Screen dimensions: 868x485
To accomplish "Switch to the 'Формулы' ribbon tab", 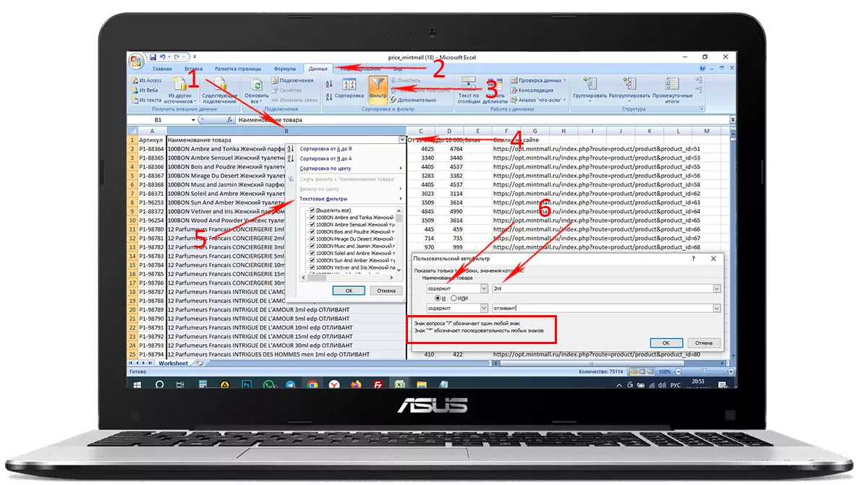I will 284,69.
